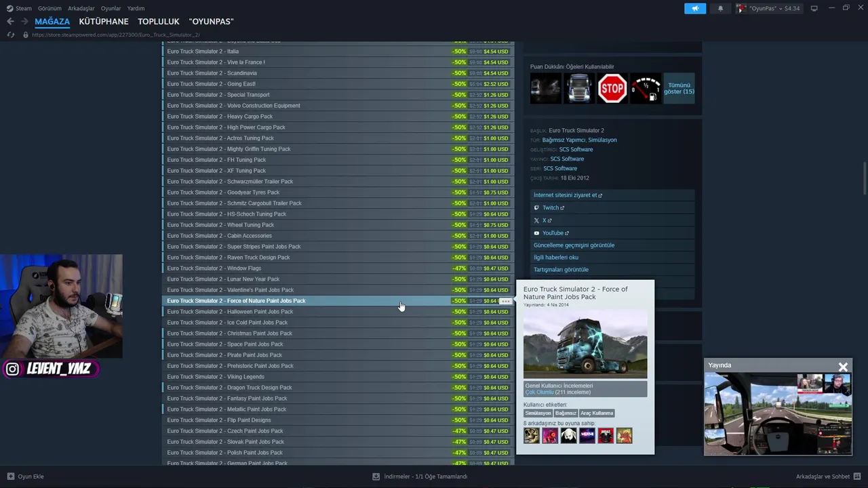Open SCS Software developer link
The image size is (868, 488).
(x=576, y=150)
